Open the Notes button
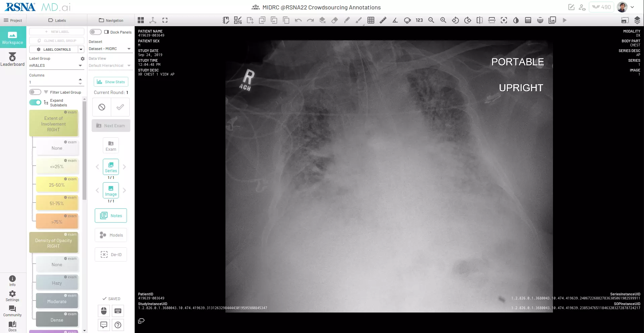Viewport: 644px width, 333px height. (x=111, y=216)
